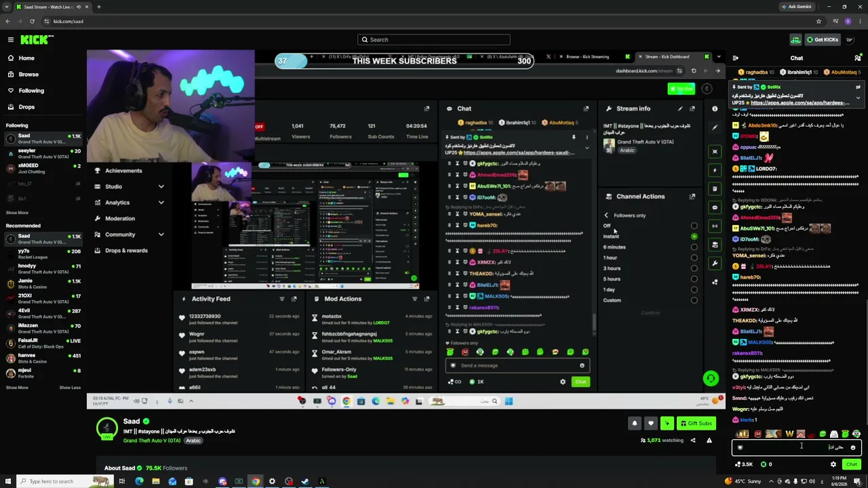This screenshot has height=488, width=868.
Task: Open Task View on the taskbar
Action: 122,481
